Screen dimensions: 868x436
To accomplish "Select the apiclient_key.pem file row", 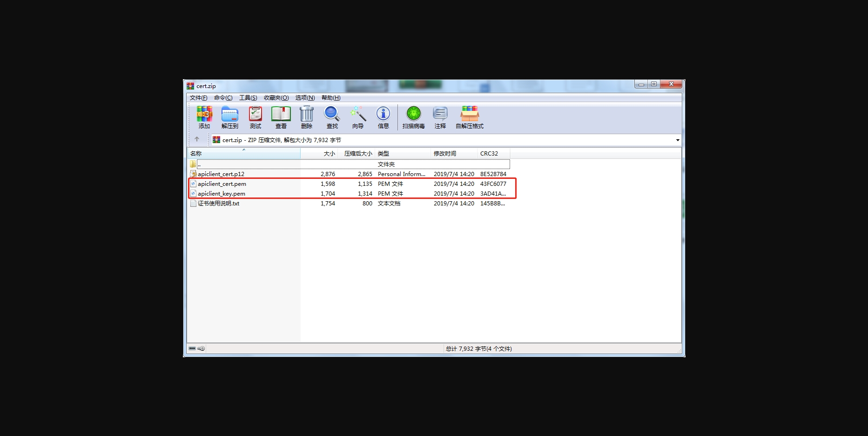I will [222, 194].
